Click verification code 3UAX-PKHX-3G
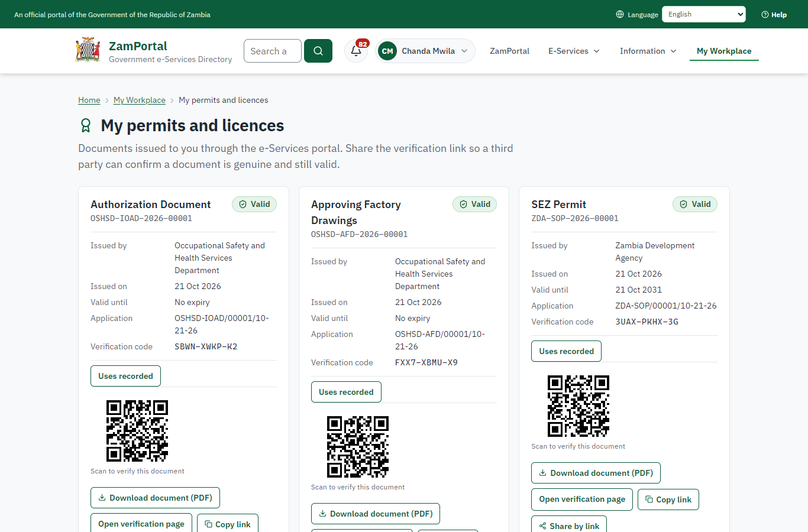The width and height of the screenshot is (808, 532). coord(647,322)
